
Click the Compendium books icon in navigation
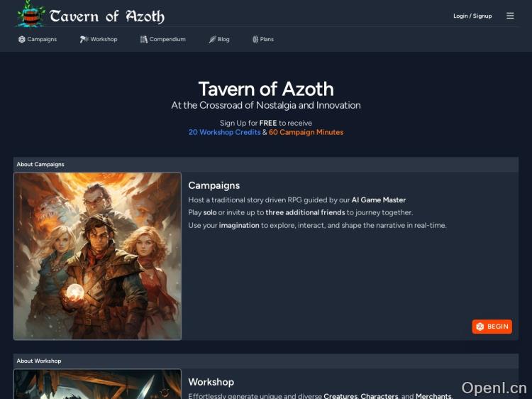coord(144,39)
